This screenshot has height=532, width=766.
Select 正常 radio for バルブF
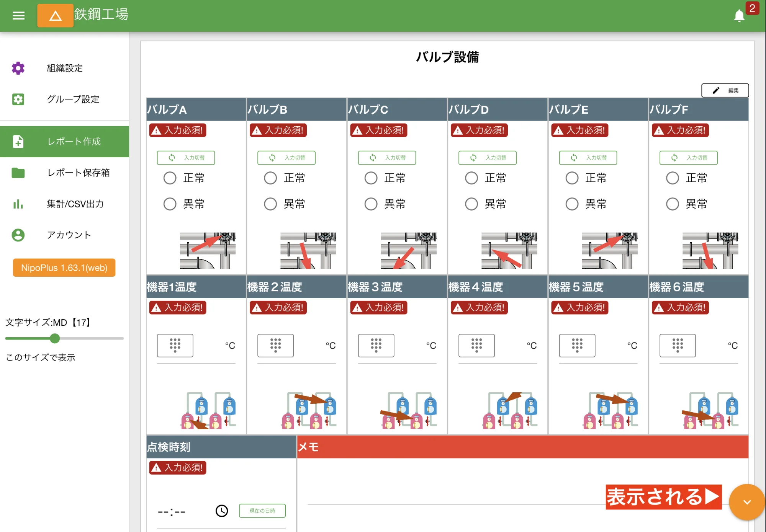pyautogui.click(x=673, y=178)
